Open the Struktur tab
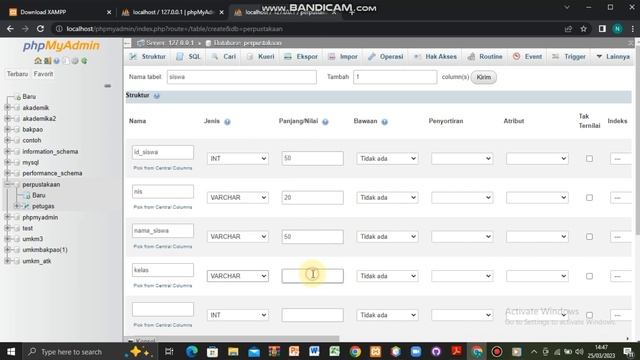Image resolution: width=640 pixels, height=360 pixels. 148,57
